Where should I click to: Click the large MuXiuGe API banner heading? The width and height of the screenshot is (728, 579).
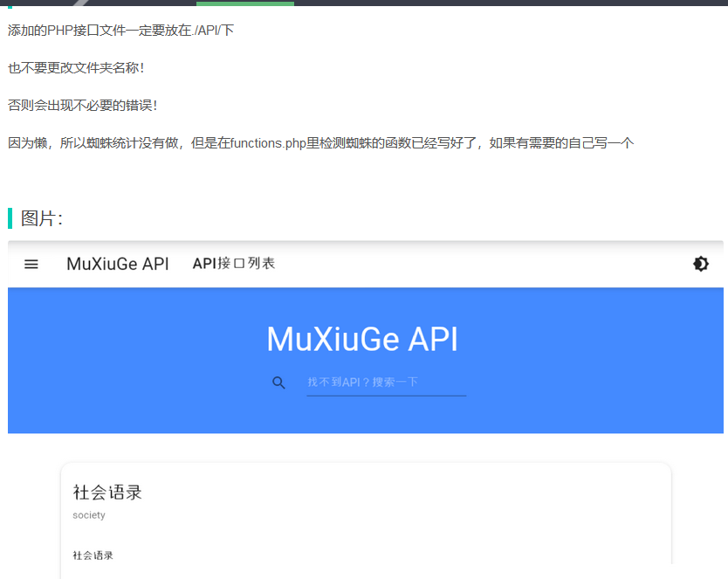(364, 340)
